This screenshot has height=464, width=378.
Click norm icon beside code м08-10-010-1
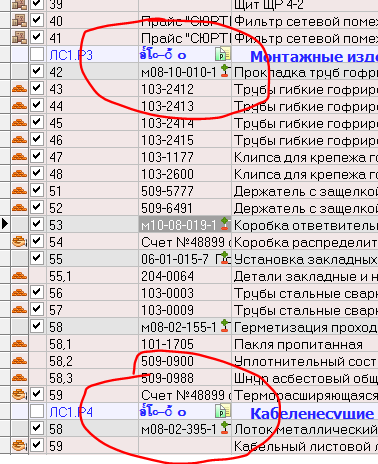coord(226,71)
